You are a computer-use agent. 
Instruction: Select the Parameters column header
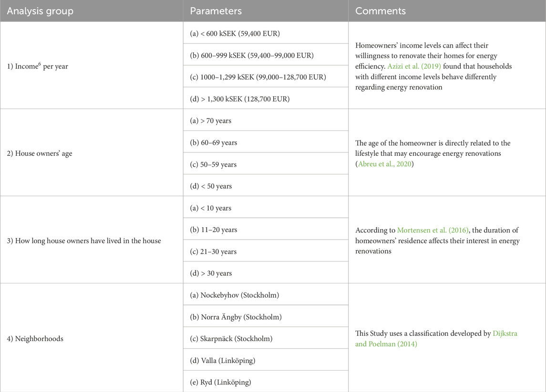point(266,11)
